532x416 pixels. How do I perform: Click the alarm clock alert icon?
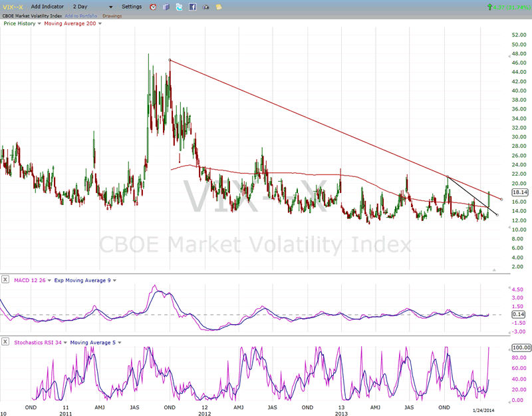(x=153, y=7)
